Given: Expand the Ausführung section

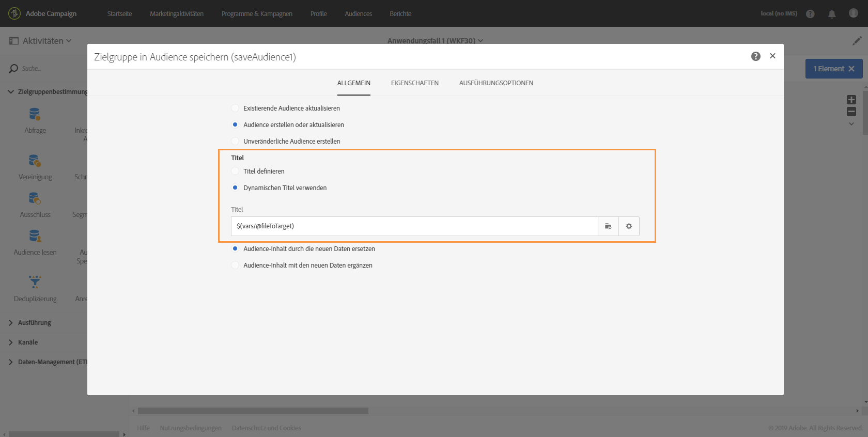Looking at the screenshot, I should coord(11,322).
